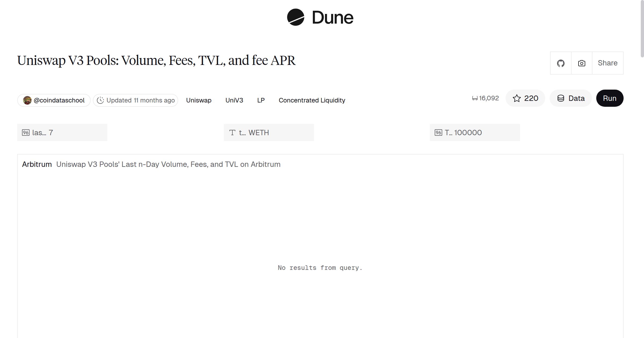Open the GitHub icon near Share
The width and height of the screenshot is (644, 338).
tap(561, 63)
